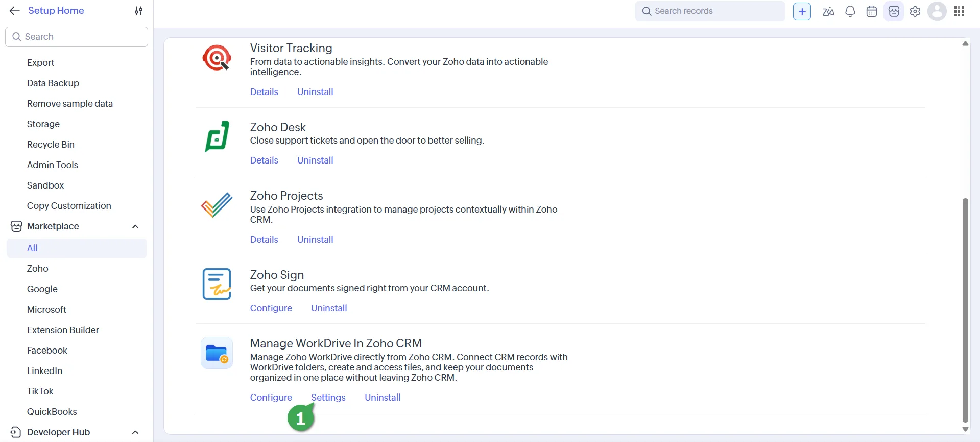Screen dimensions: 980x442
Task: Select Extension Builder in the sidebar
Action: click(x=63, y=330)
